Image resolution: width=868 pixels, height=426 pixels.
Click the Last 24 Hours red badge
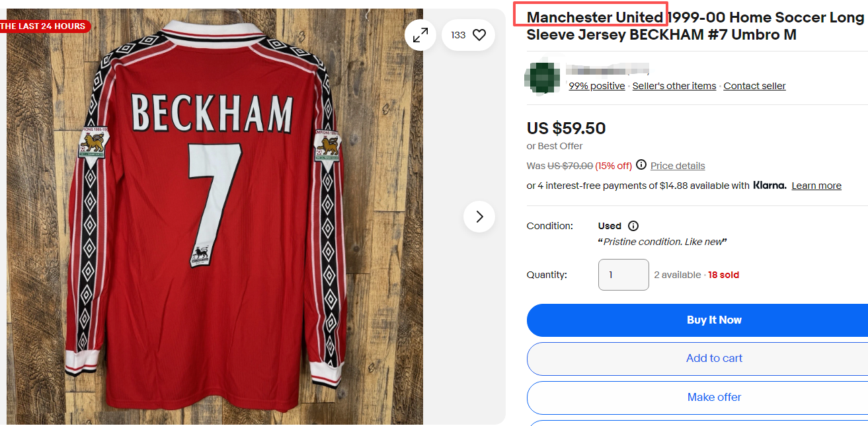pyautogui.click(x=44, y=26)
